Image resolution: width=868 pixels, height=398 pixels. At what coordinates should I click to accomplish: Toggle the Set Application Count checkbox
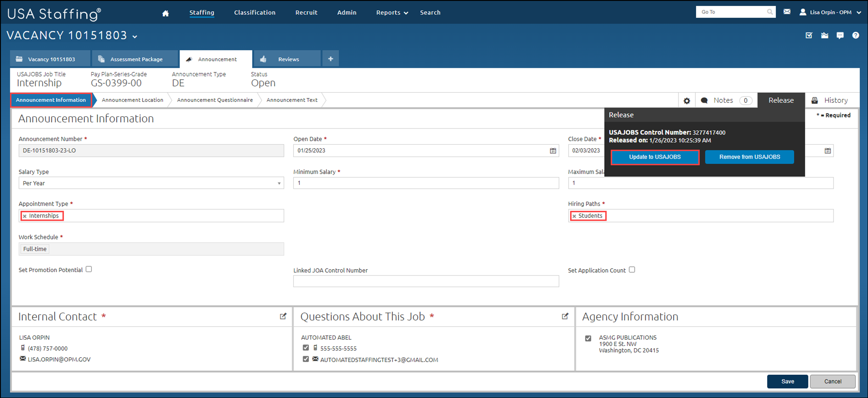coord(632,270)
